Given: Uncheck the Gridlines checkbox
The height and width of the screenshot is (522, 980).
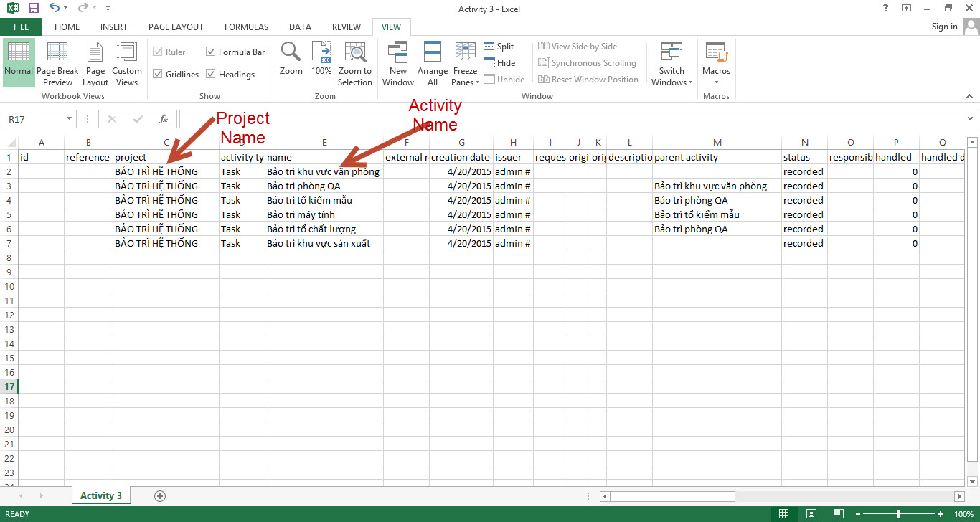Looking at the screenshot, I should pyautogui.click(x=159, y=75).
